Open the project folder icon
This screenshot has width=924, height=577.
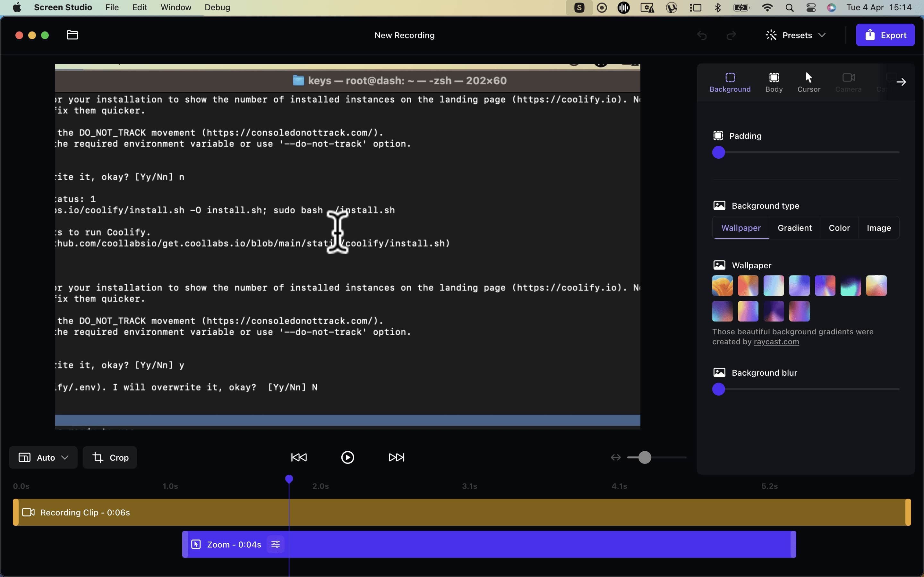coord(72,35)
